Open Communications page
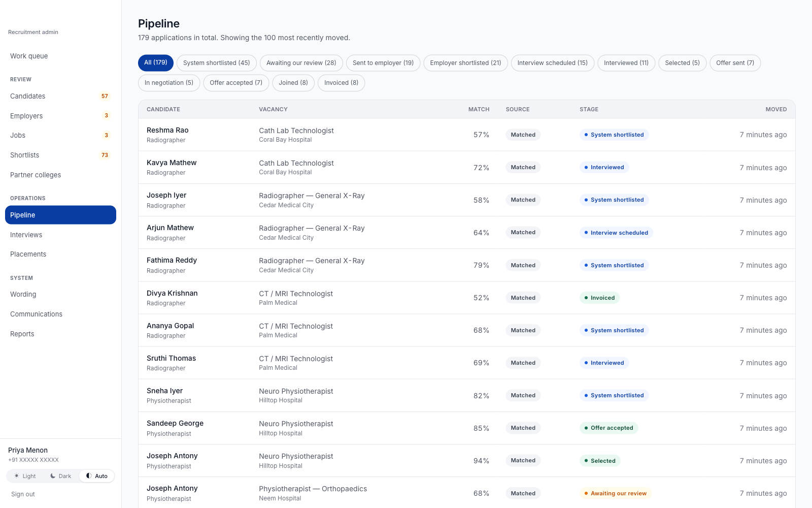This screenshot has height=508, width=812. (x=61, y=314)
